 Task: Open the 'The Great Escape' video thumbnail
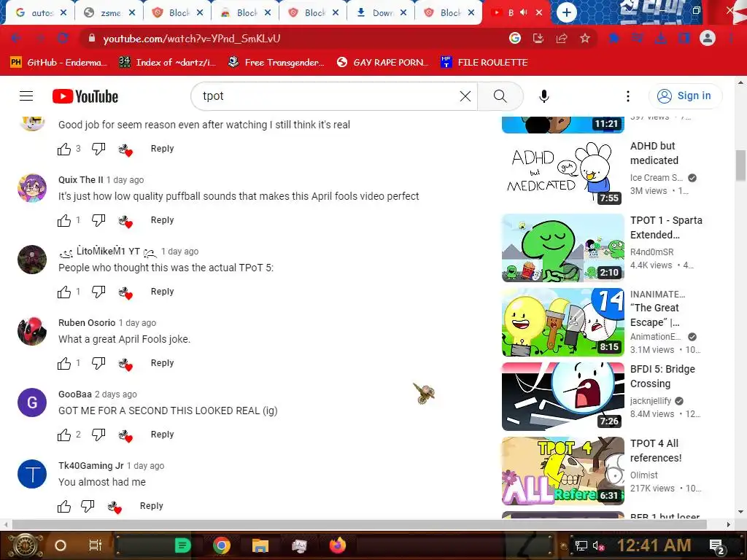click(x=562, y=322)
